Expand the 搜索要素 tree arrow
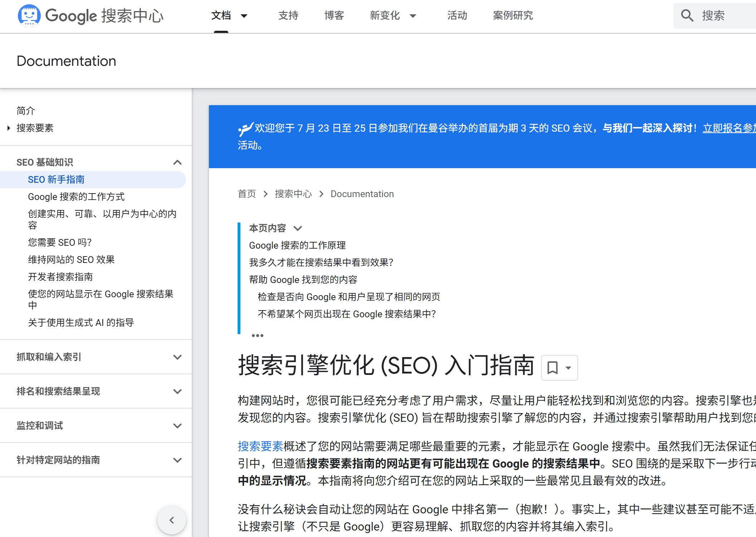 tap(9, 128)
